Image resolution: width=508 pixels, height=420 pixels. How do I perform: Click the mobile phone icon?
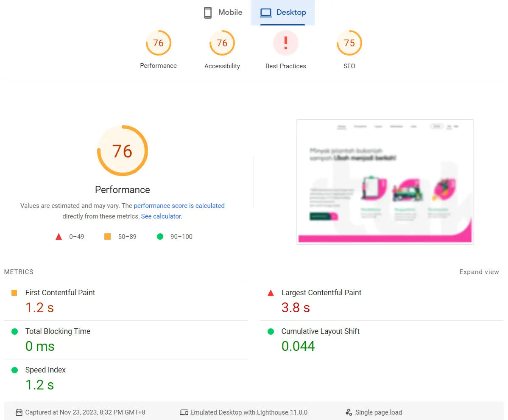tap(208, 13)
